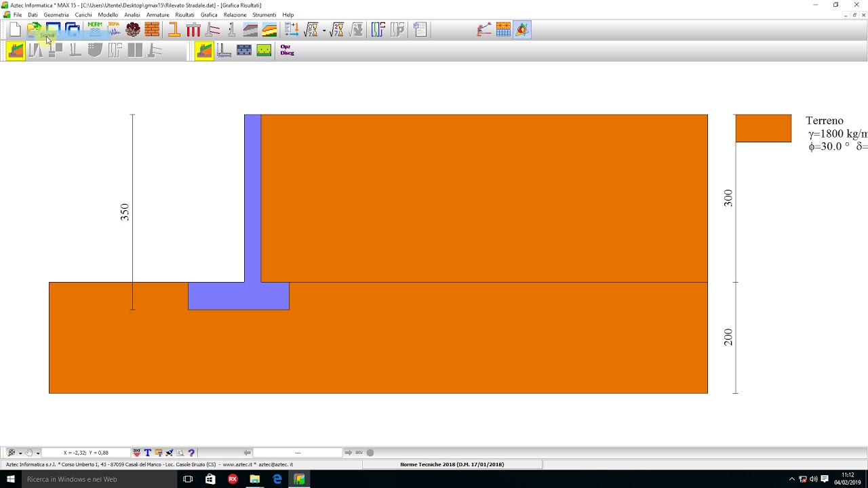This screenshot has height=488, width=868.
Task: Open the results table grid icon
Action: (x=503, y=30)
